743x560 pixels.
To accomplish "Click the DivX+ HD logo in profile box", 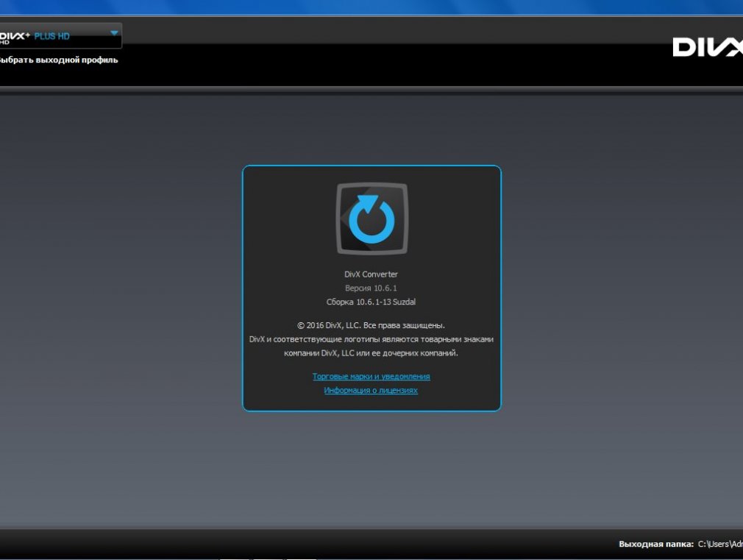I will coord(15,38).
